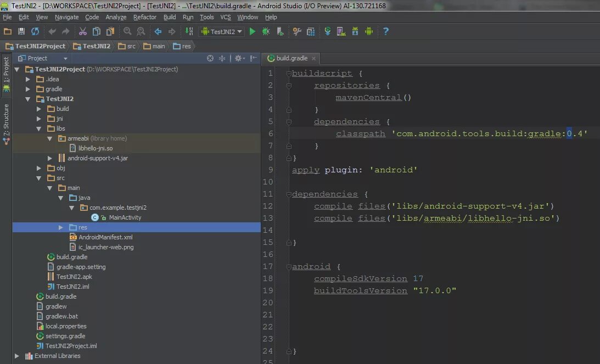Select the build.gradle editor tab

(291, 58)
